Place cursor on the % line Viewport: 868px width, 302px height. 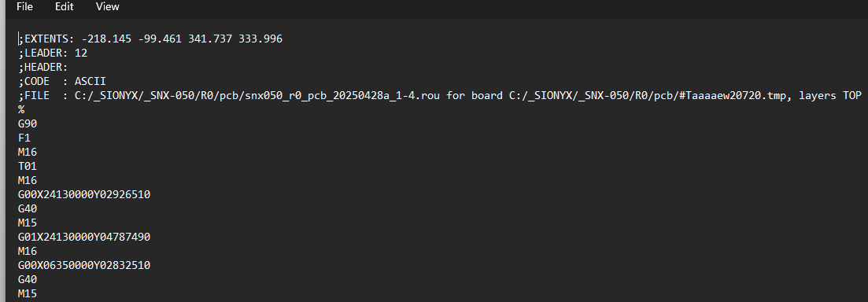pos(21,109)
